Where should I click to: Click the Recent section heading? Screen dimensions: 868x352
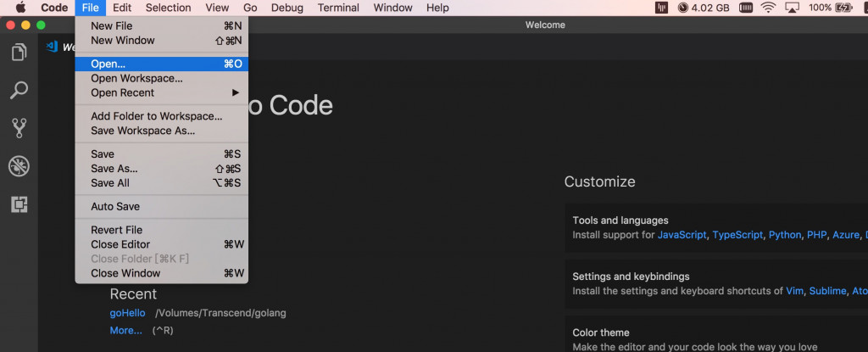133,293
